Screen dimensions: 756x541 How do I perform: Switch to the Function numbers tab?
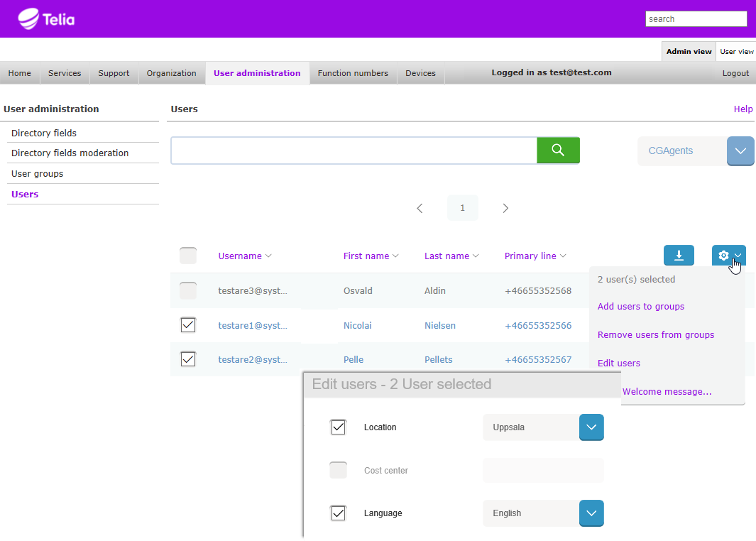pyautogui.click(x=353, y=73)
